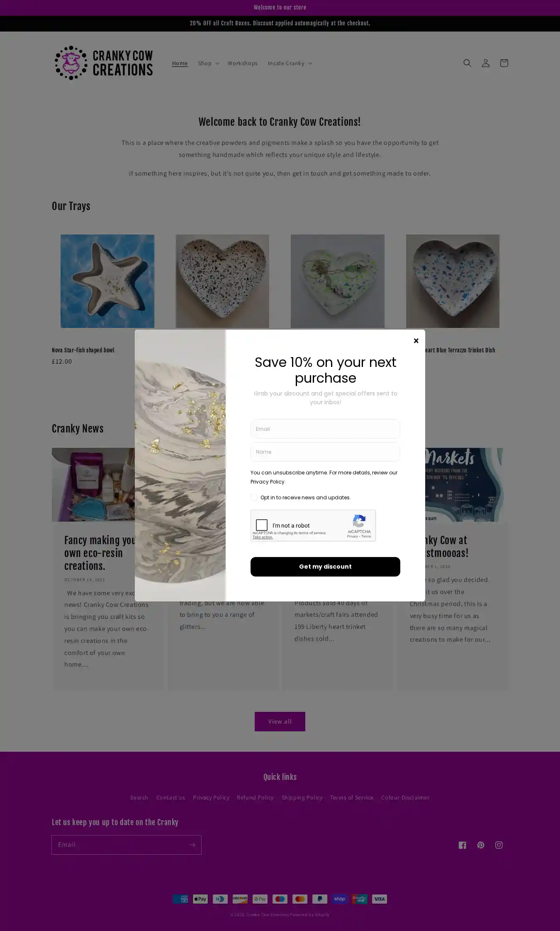
Task: Open the shopping cart icon
Action: click(x=504, y=63)
